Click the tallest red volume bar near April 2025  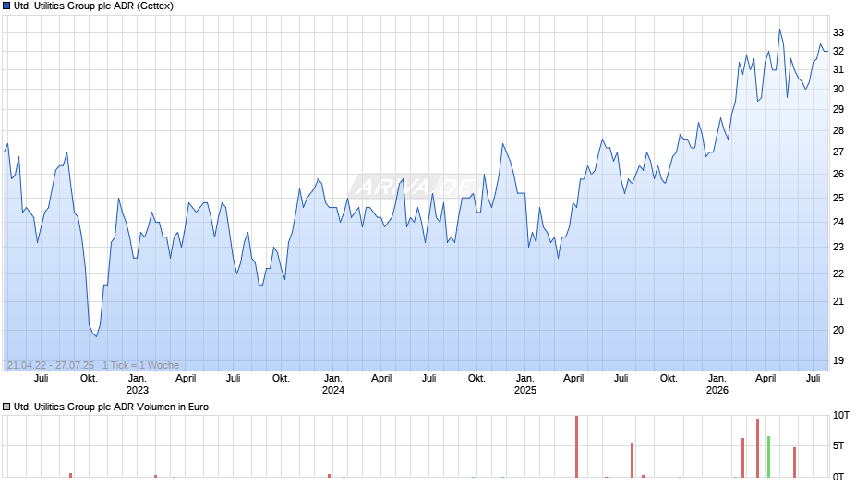576,446
